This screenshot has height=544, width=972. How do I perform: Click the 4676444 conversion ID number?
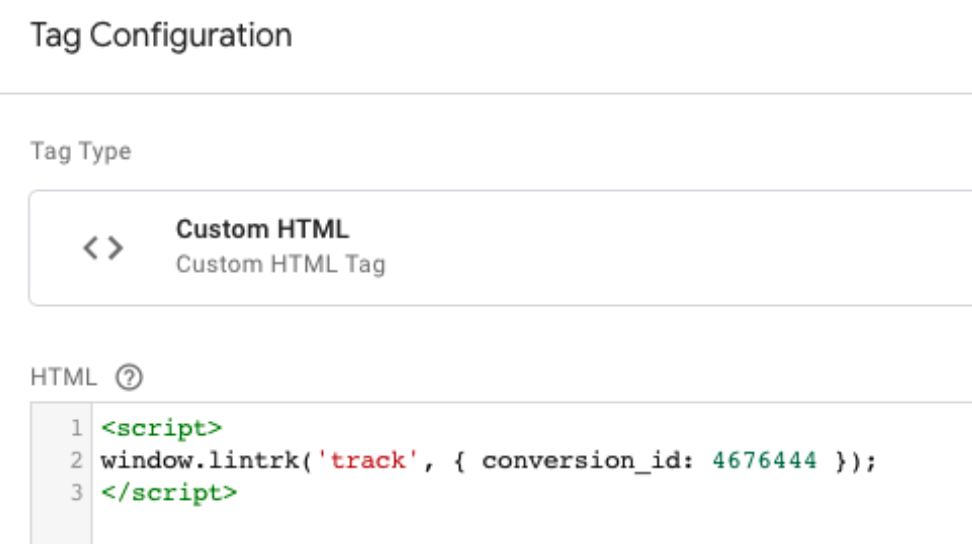(764, 460)
